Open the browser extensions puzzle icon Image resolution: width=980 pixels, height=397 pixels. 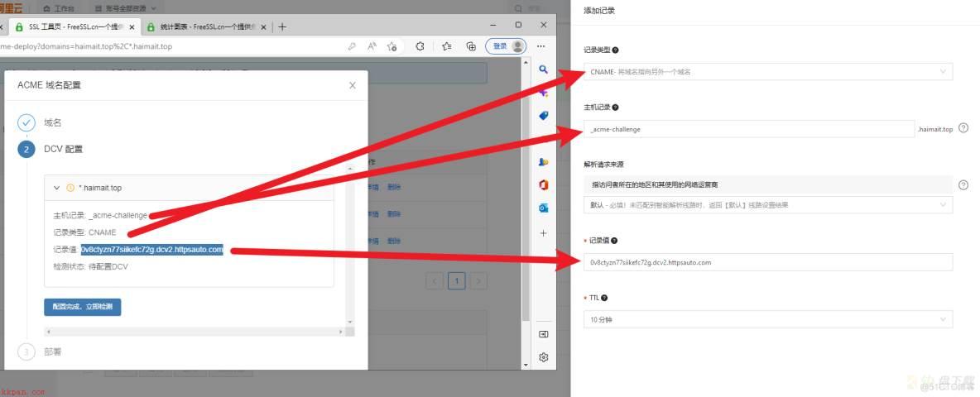420,46
